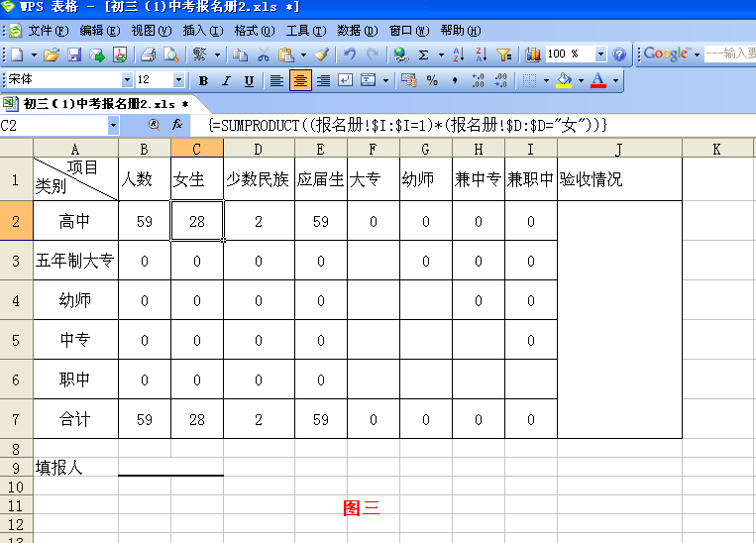Click the Insert Chart icon
Viewport: 756px width, 543px height.
533,54
